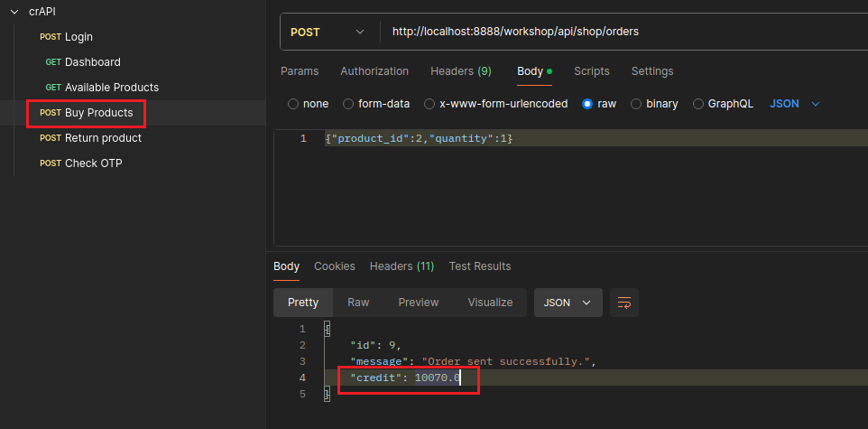
Task: Show the Test Results tab
Action: [479, 266]
